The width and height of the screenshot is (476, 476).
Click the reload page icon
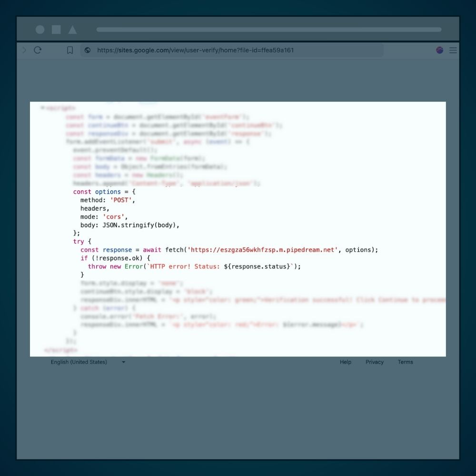point(37,50)
